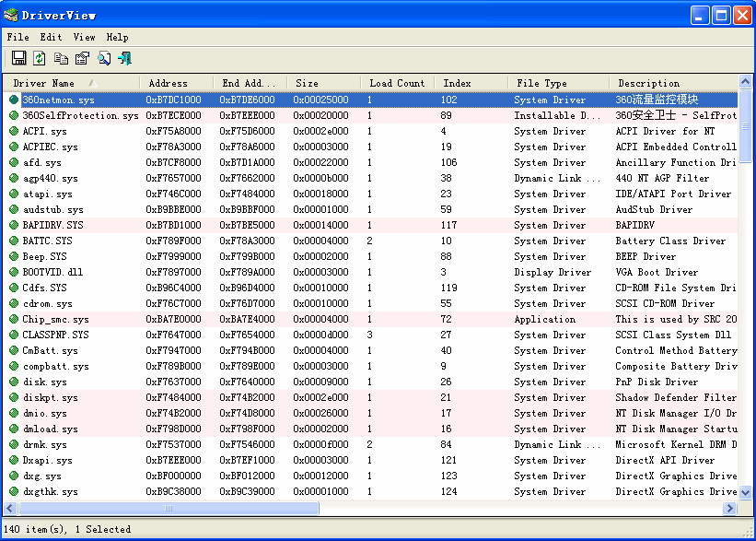Select the drmk.sys driver name

(45, 445)
